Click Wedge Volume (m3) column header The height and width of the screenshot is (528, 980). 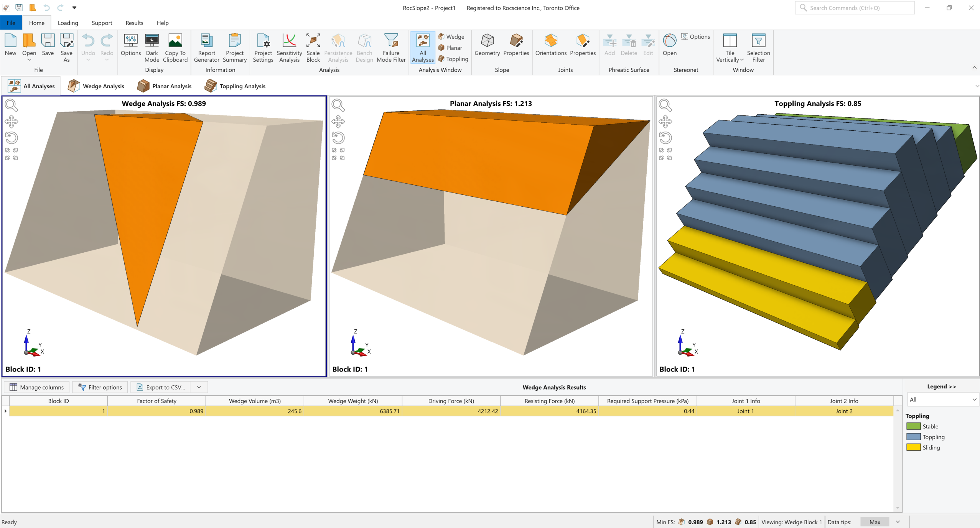pos(255,401)
